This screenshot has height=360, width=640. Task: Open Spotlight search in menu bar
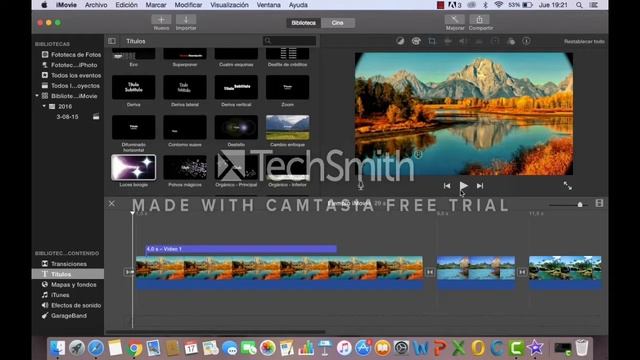(x=579, y=5)
